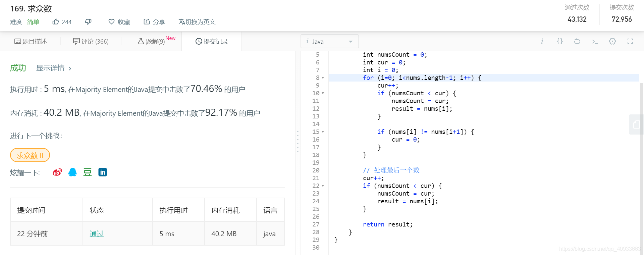This screenshot has height=255, width=644.
Task: Share the result on Weibo
Action: pyautogui.click(x=57, y=172)
